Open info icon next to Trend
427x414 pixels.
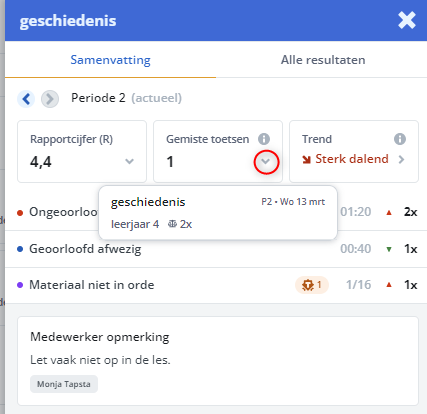pos(400,139)
